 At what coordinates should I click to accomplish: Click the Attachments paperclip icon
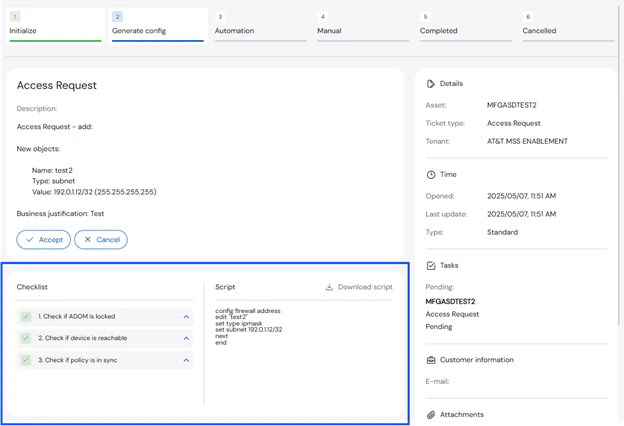coord(431,415)
